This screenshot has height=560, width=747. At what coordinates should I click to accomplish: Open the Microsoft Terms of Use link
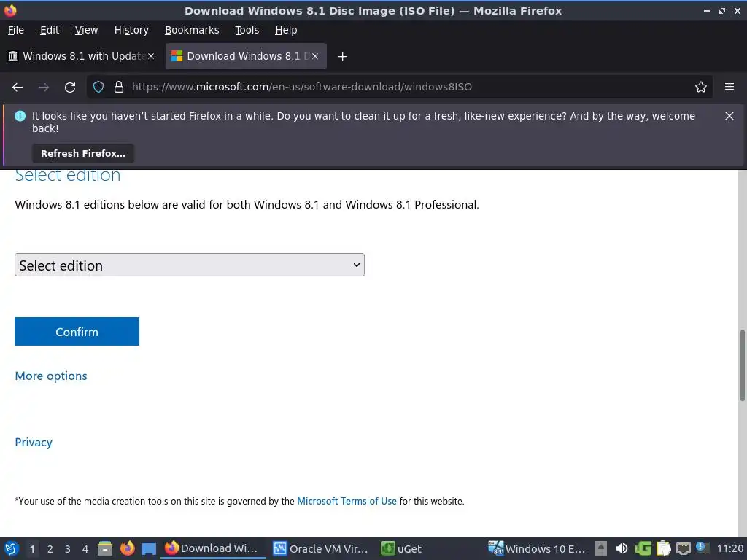[347, 501]
